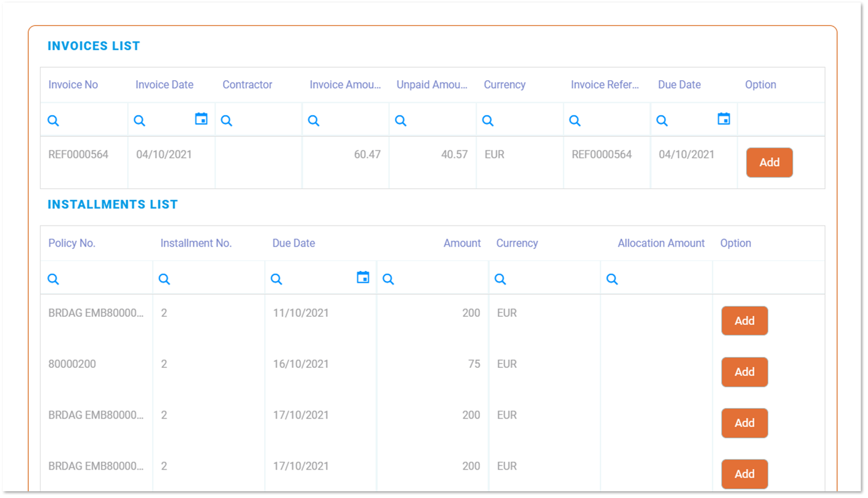
Task: Open calendar picker in installments Due Date filter
Action: pos(363,277)
